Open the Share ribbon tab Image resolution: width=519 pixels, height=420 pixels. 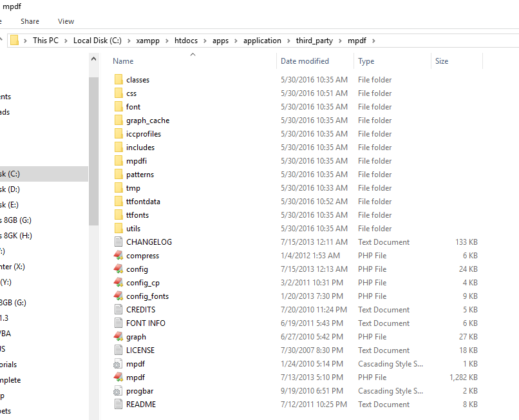pyautogui.click(x=30, y=21)
